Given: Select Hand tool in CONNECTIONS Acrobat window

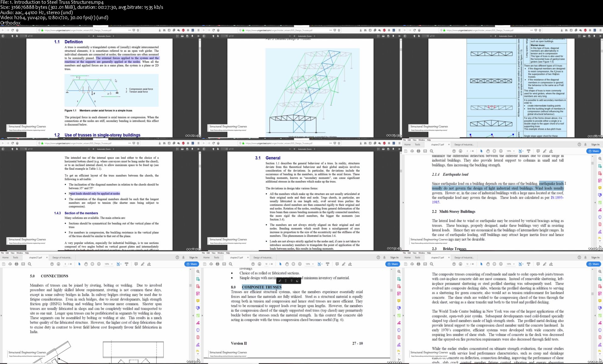Looking at the screenshot, I should click(x=86, y=264).
